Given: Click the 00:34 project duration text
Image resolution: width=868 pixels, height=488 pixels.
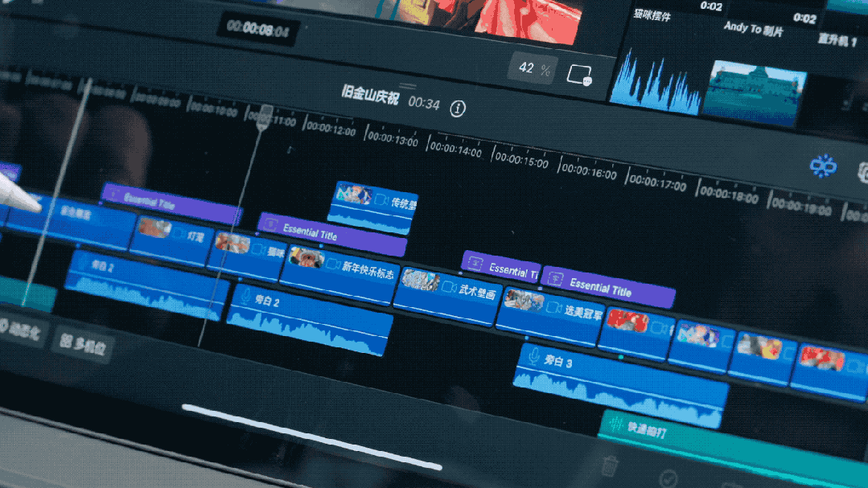Looking at the screenshot, I should pos(424,102).
